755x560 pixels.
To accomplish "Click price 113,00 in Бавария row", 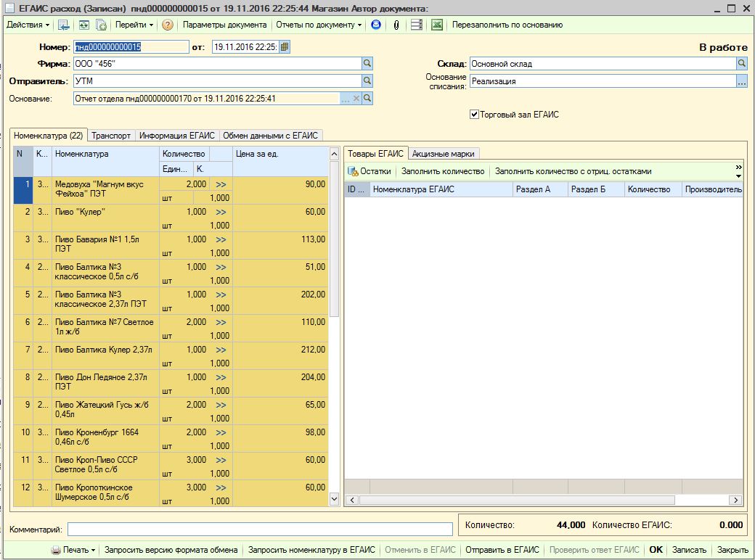I will tap(313, 239).
